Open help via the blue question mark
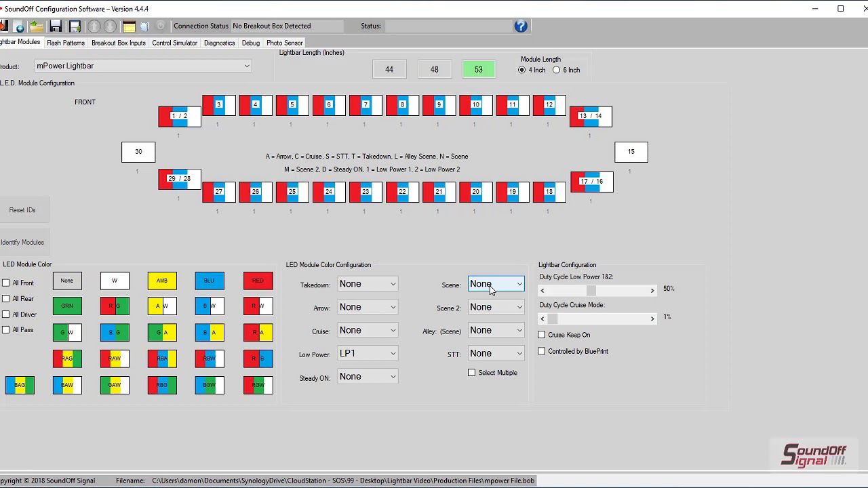The width and height of the screenshot is (868, 488). [x=520, y=26]
